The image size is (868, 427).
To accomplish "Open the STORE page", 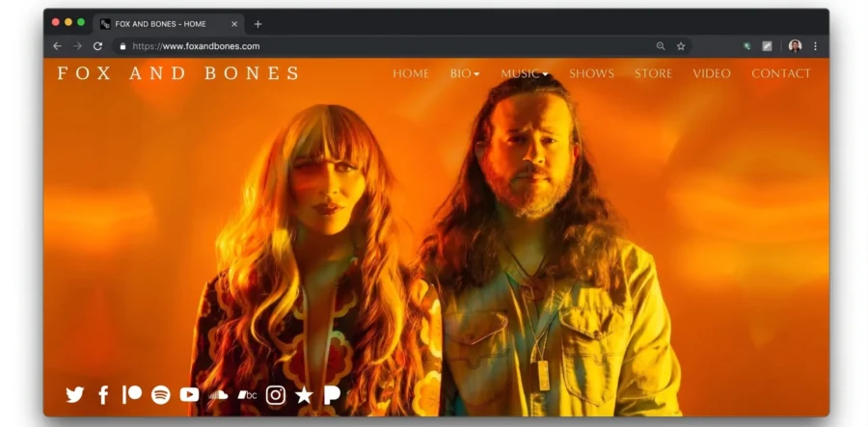I will pyautogui.click(x=653, y=73).
